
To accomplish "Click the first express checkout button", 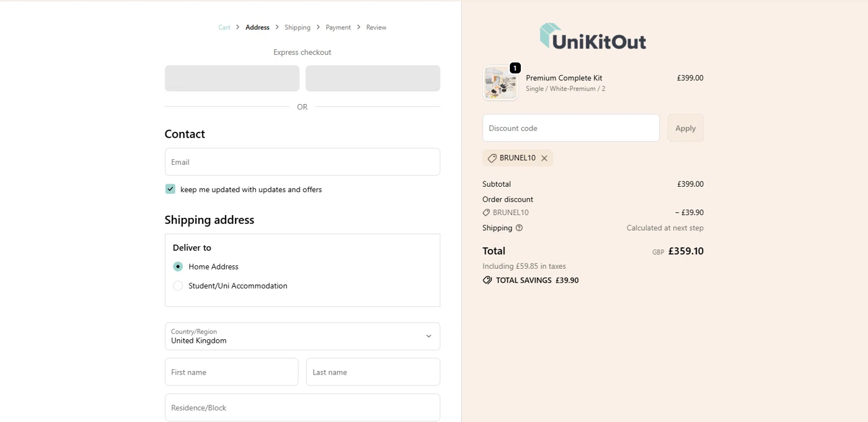I will tap(232, 78).
